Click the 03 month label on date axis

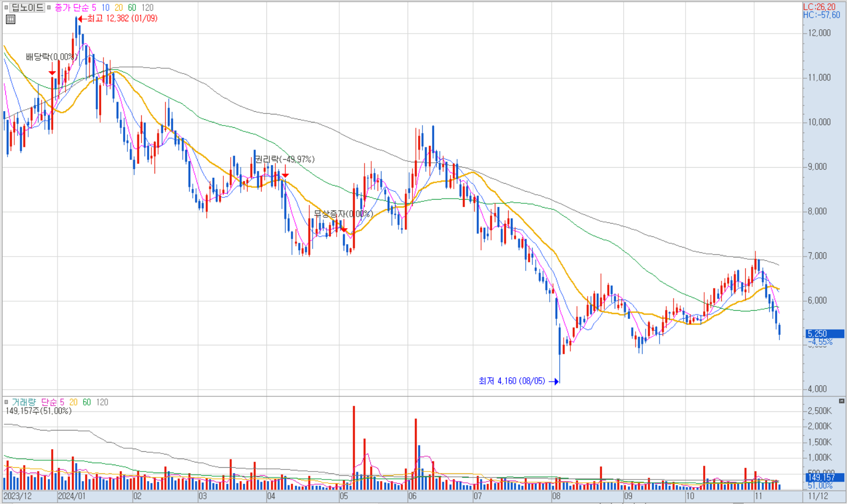click(202, 497)
